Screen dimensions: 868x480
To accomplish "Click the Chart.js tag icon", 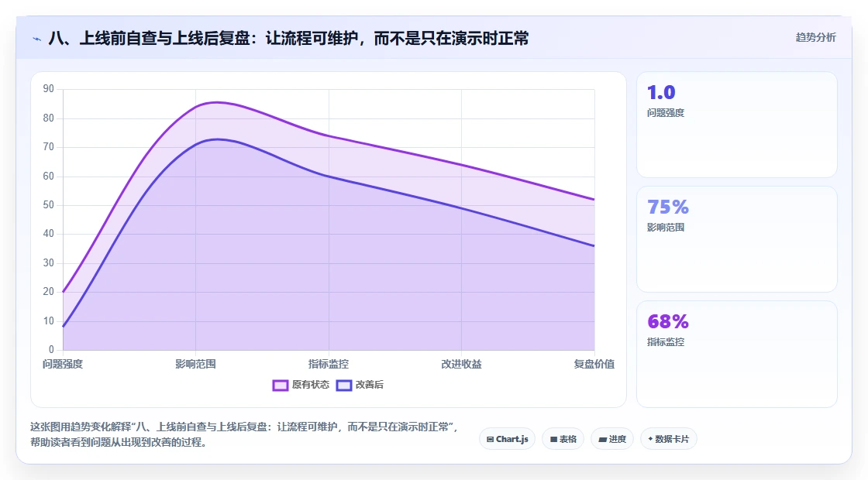I will pyautogui.click(x=490, y=440).
